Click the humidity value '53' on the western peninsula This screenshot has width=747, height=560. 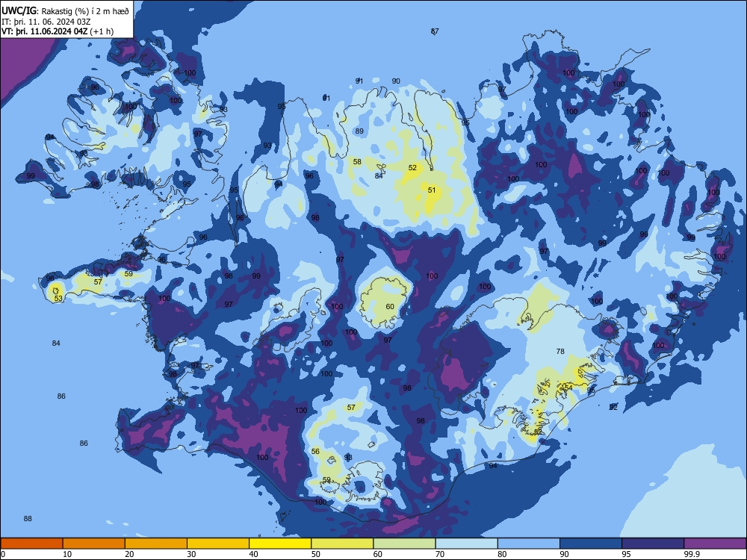point(58,299)
